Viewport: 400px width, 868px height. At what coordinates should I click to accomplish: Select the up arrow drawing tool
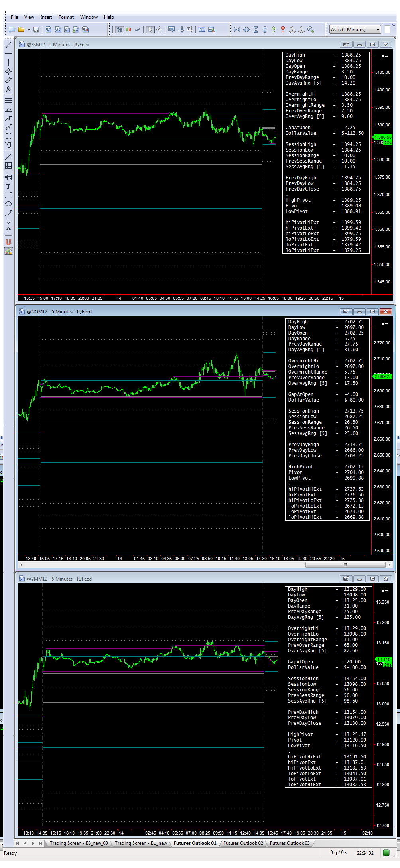click(8, 230)
